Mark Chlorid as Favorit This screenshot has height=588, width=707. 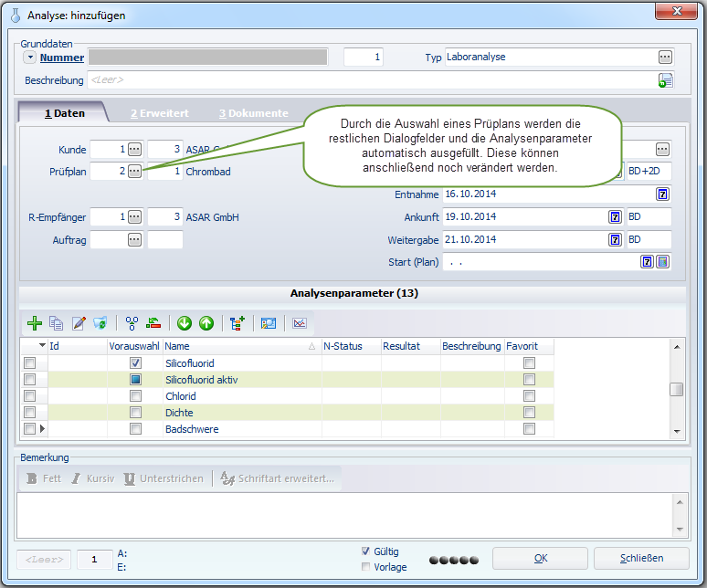530,395
